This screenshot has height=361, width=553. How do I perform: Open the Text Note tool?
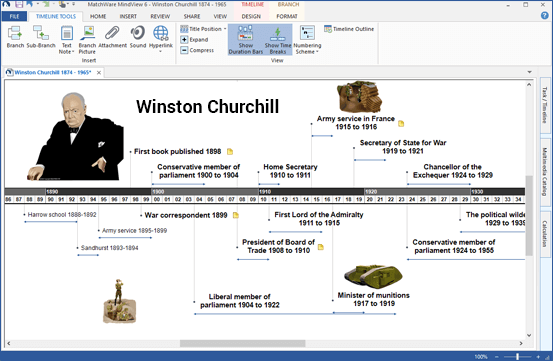pos(67,39)
